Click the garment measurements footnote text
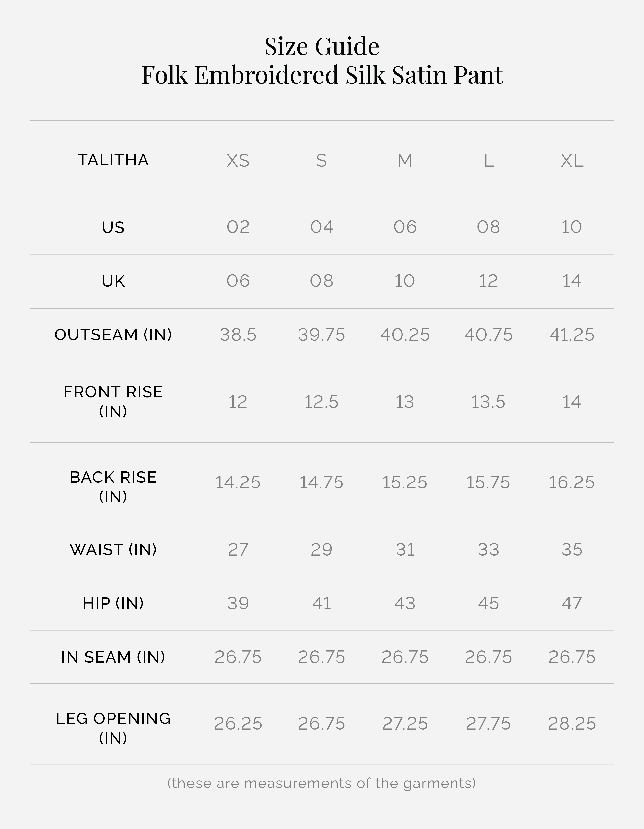Image resolution: width=644 pixels, height=829 pixels. [x=321, y=783]
